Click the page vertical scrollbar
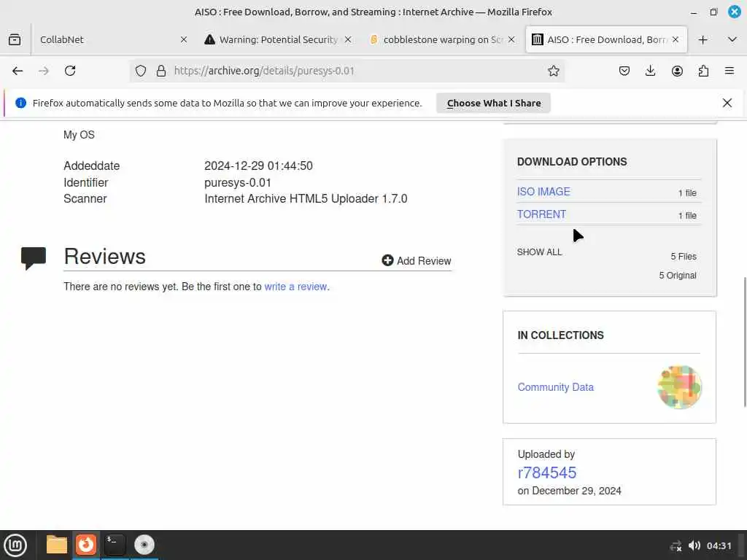The height and width of the screenshot is (560, 747). [745, 341]
